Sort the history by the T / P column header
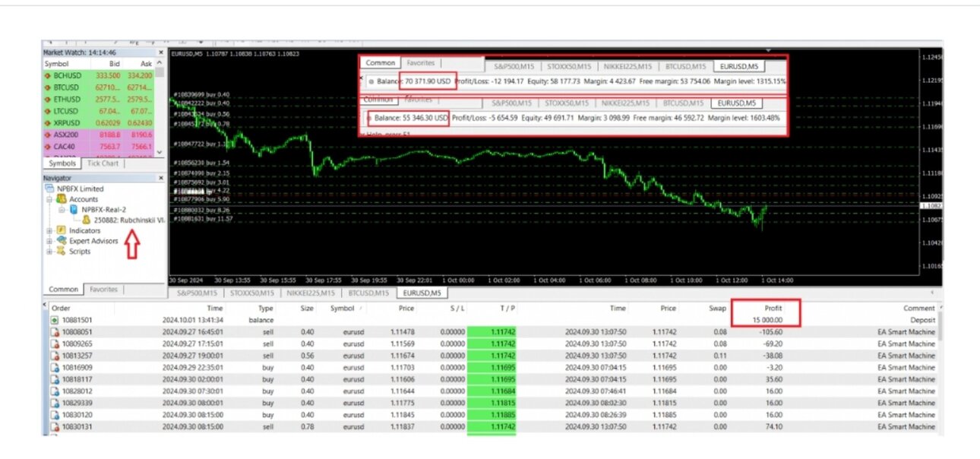980x459 pixels. [507, 309]
